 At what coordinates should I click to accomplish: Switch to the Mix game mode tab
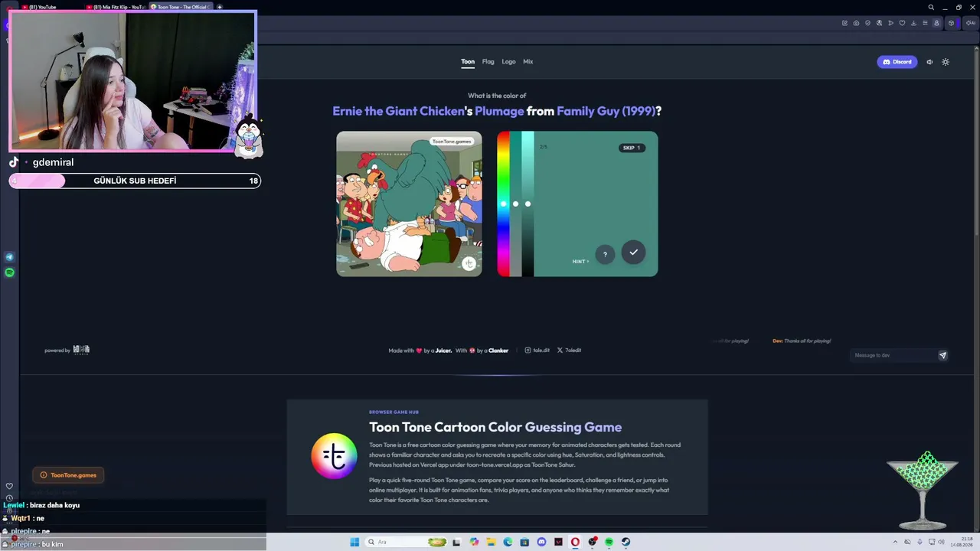point(528,62)
